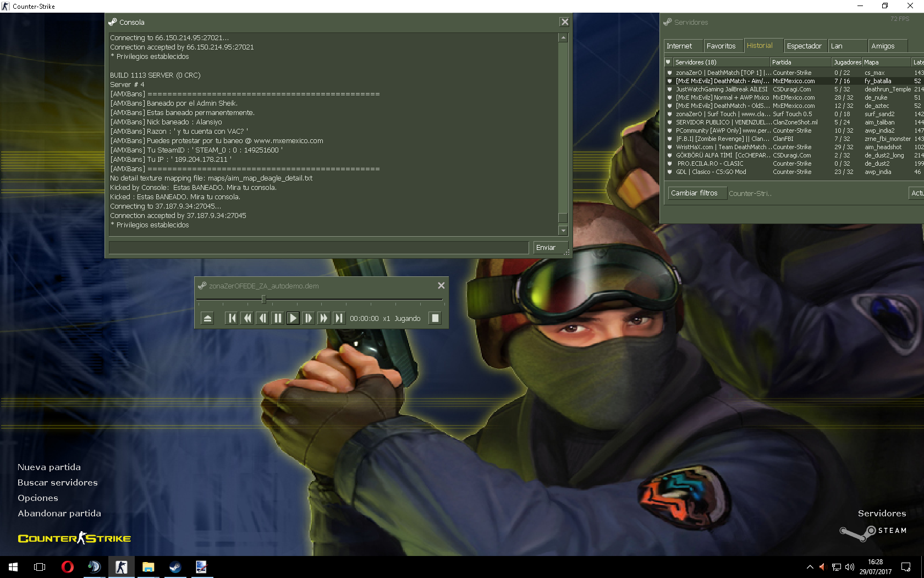This screenshot has width=924, height=578.
Task: Sort by the shield (secure) column header icon
Action: point(668,62)
